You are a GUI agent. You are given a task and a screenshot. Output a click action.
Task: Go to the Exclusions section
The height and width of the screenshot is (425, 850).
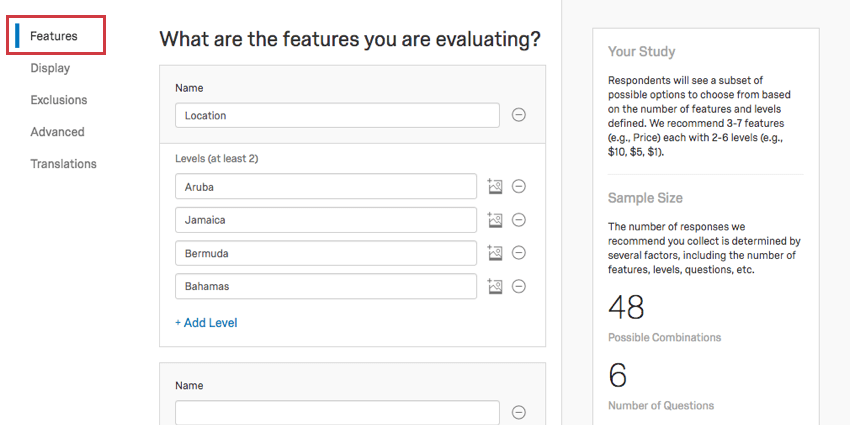click(59, 100)
